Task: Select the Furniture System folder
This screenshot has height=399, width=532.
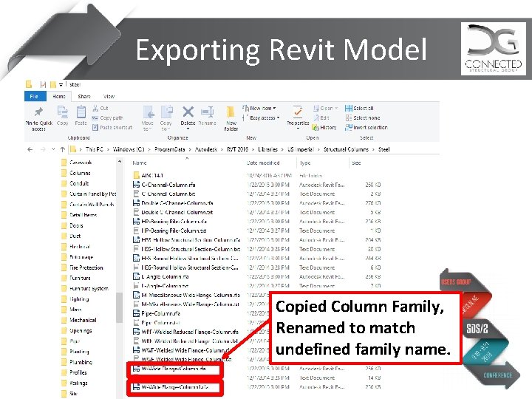Action: click(85, 288)
